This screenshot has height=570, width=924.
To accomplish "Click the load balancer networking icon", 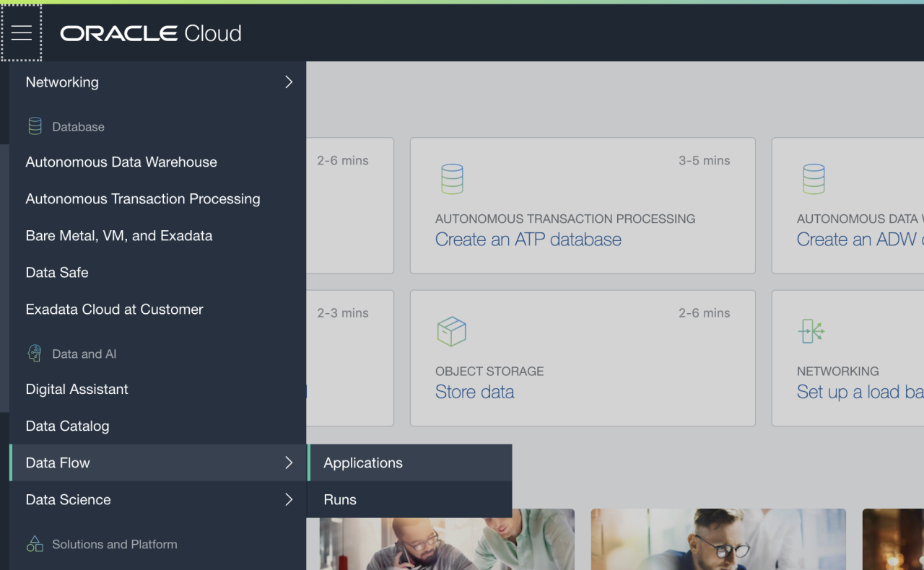I will [811, 331].
